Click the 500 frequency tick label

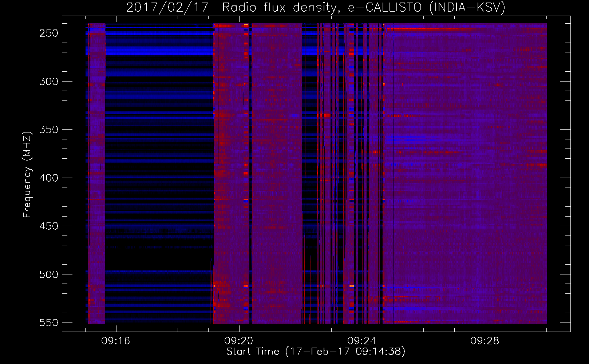tap(49, 274)
